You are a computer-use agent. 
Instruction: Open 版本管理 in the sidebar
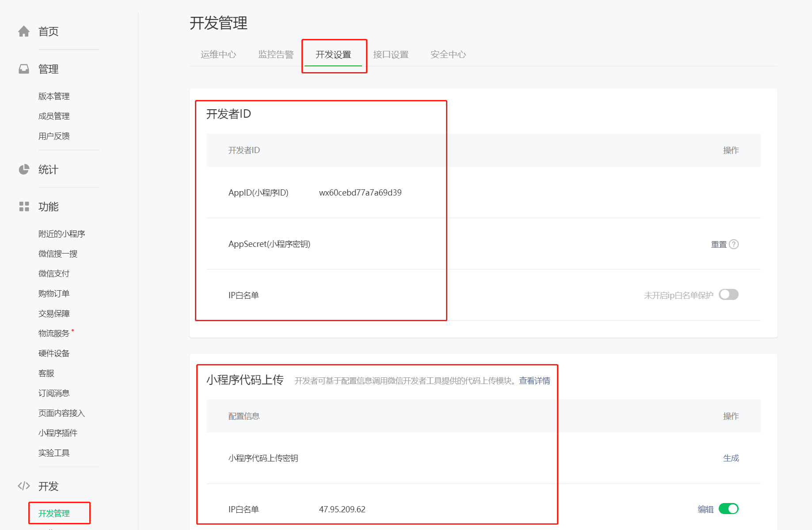pyautogui.click(x=54, y=96)
